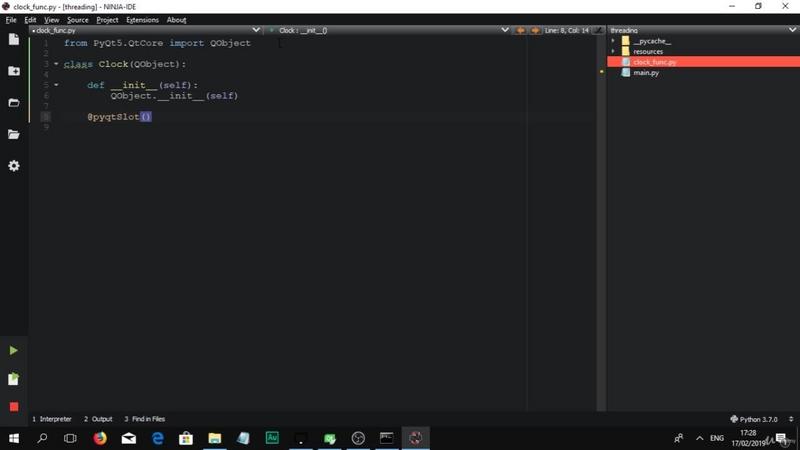Expand the __pycache__ folder
800x450 pixels.
[613, 41]
